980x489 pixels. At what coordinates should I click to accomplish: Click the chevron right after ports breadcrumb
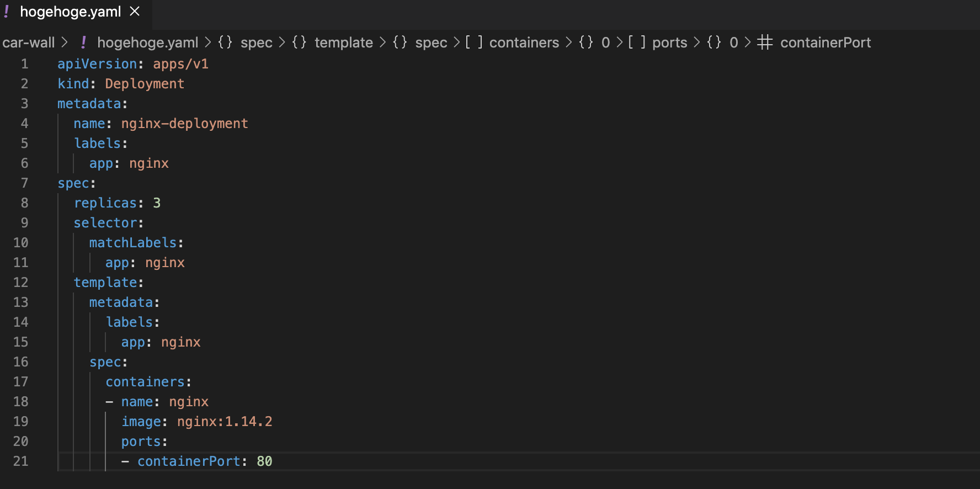point(696,42)
